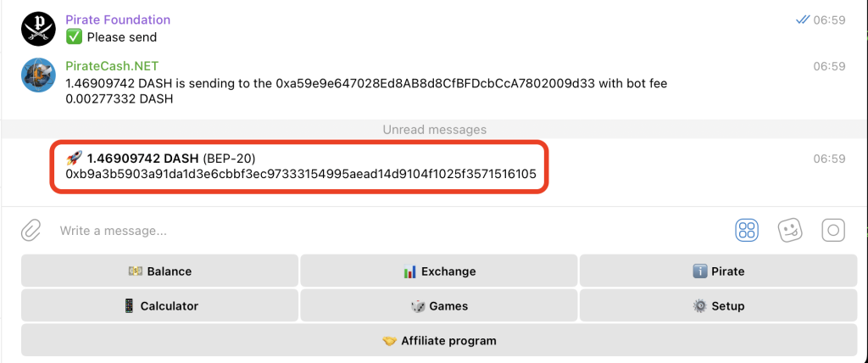Open the Calculator bot button
The height and width of the screenshot is (363, 868).
coord(160,306)
